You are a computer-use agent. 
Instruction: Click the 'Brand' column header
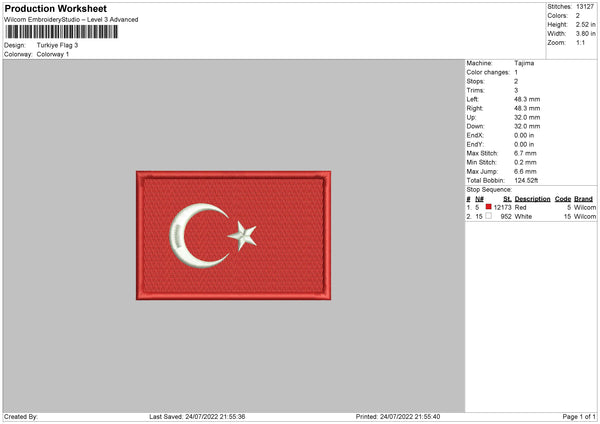click(584, 199)
